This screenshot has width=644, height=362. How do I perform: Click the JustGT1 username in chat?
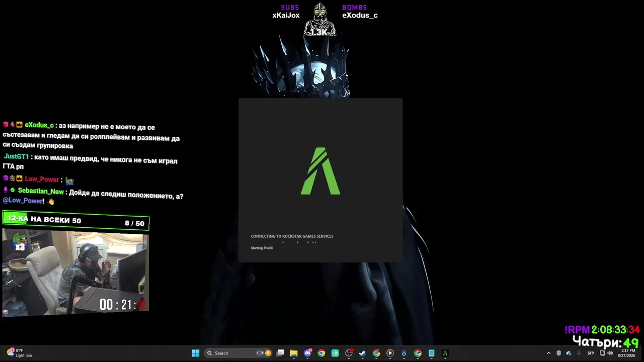coord(16,157)
